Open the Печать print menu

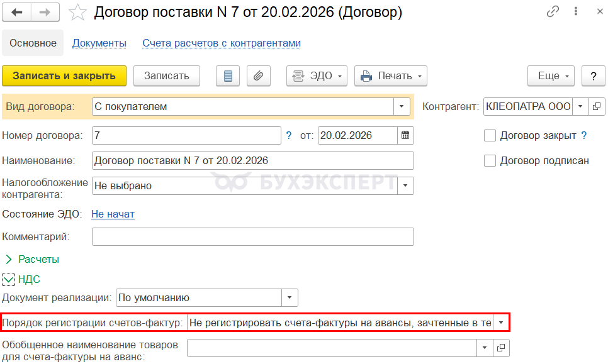pos(391,76)
